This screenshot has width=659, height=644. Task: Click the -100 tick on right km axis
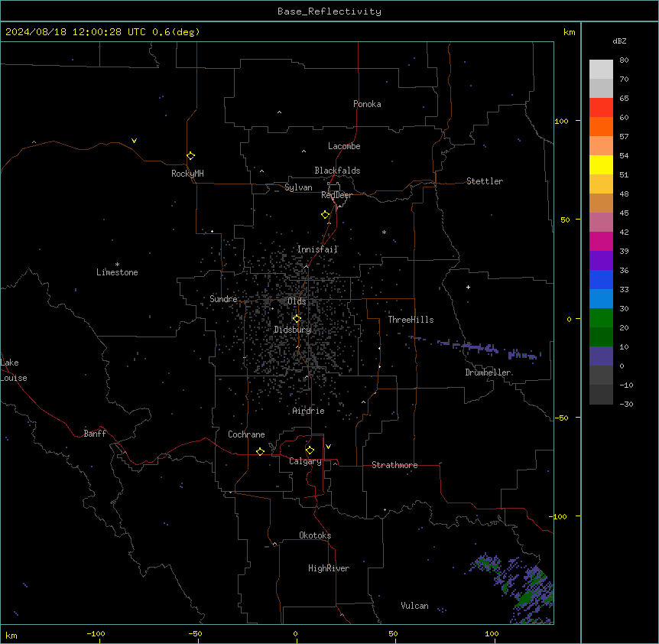559,516
